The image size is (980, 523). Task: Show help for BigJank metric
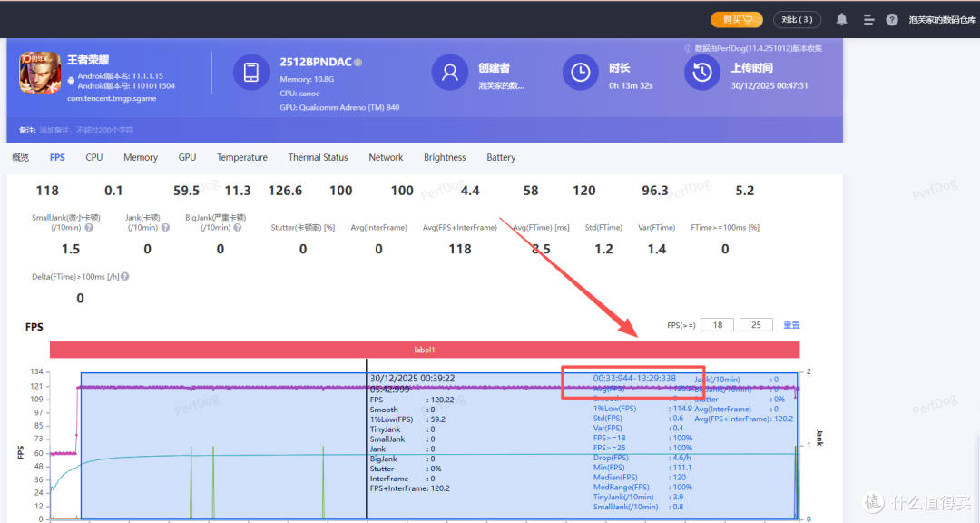click(238, 228)
